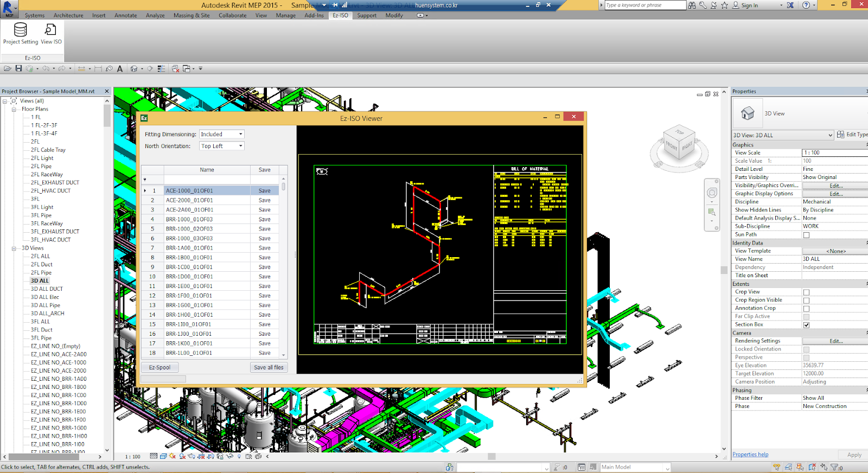
Task: Click the Open folder icon in Quick Access toolbar
Action: click(8, 69)
